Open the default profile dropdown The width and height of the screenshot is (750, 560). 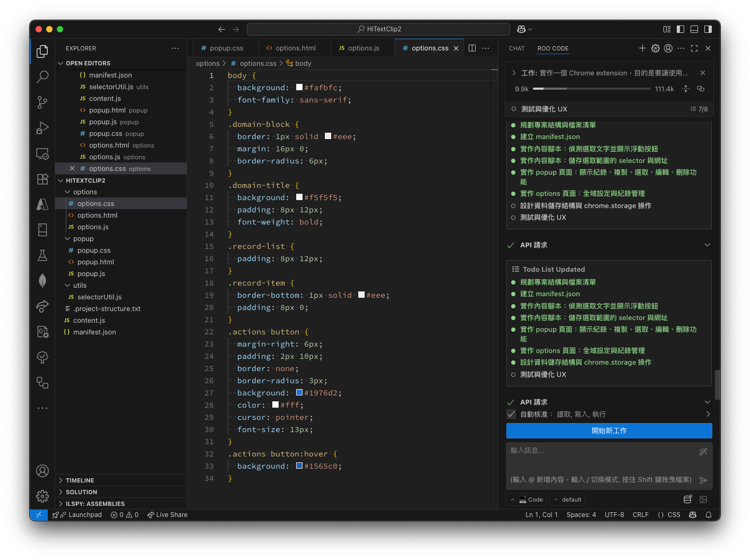coord(567,499)
